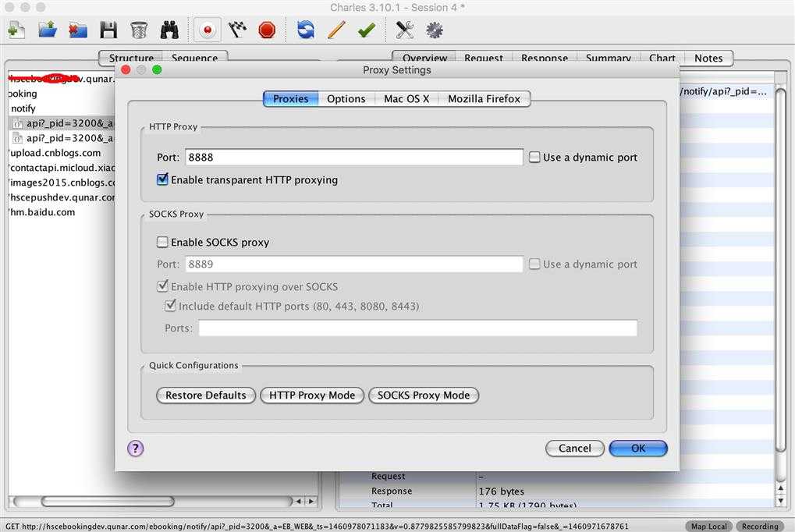Click SOCKS Proxy Mode button

coord(424,395)
